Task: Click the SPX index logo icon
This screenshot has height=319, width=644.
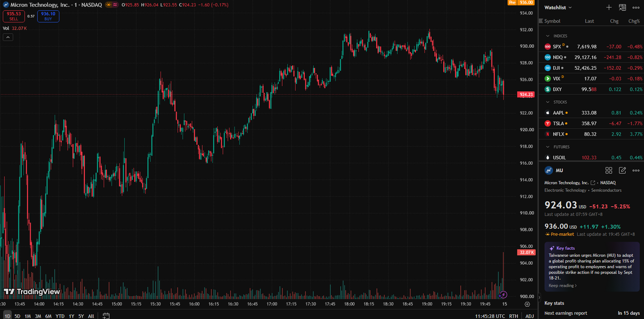Action: click(548, 47)
